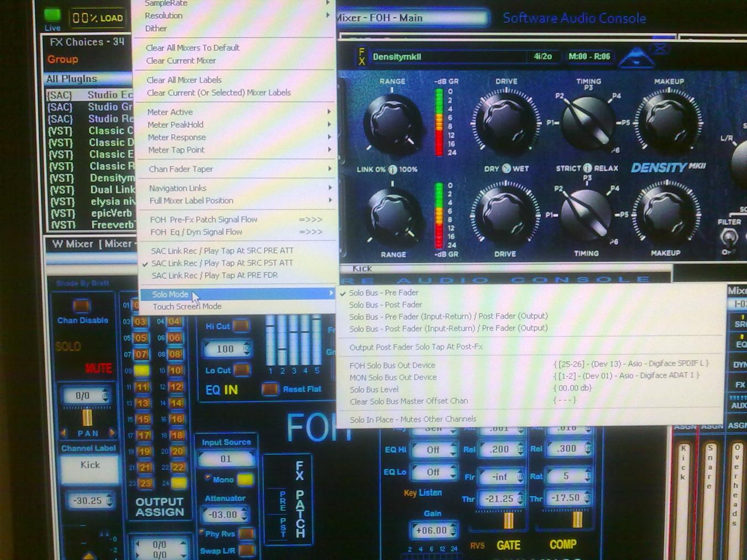The image size is (747, 560).
Task: Toggle the Lo Cut switch
Action: 241,369
